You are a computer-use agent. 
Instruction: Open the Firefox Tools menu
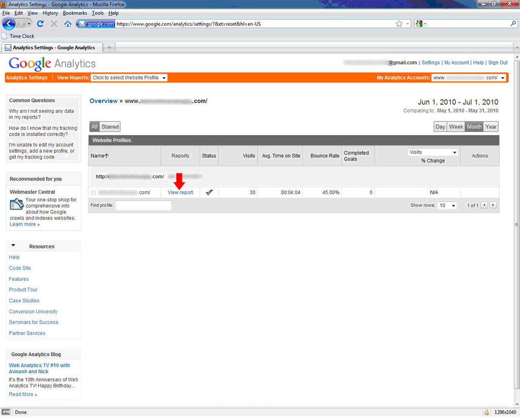[x=98, y=13]
